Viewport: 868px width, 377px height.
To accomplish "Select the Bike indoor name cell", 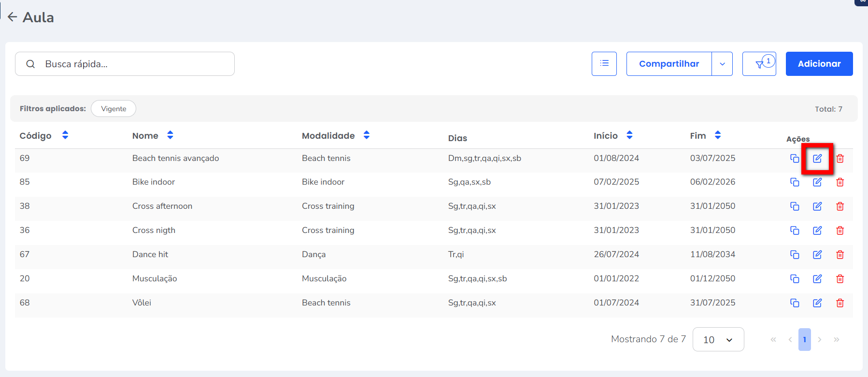I will [x=154, y=182].
